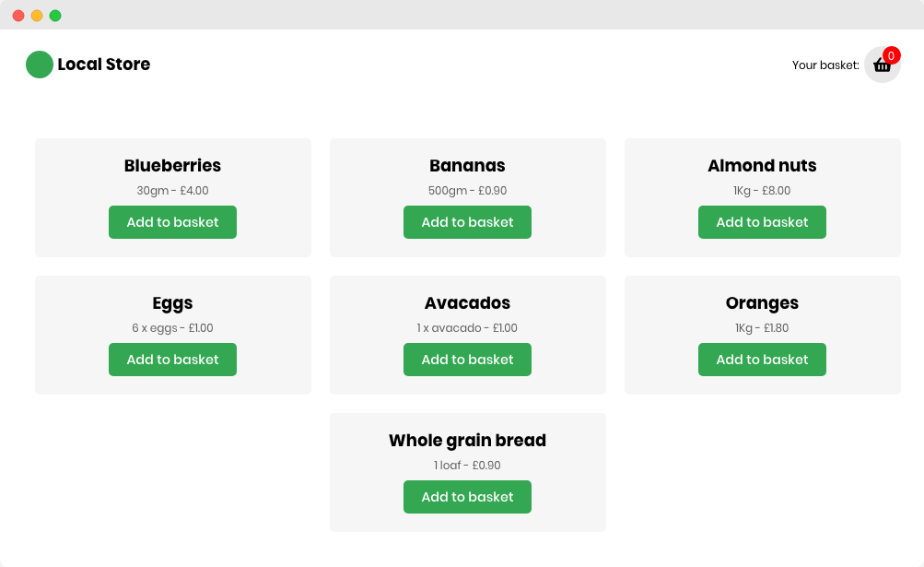The height and width of the screenshot is (567, 924).
Task: Add Oranges to basket
Action: 762,360
